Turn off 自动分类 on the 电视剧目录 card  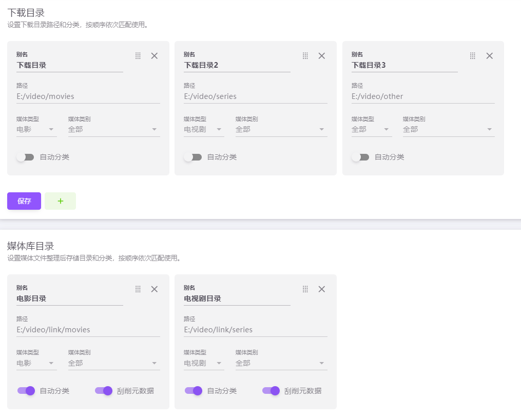pos(193,391)
